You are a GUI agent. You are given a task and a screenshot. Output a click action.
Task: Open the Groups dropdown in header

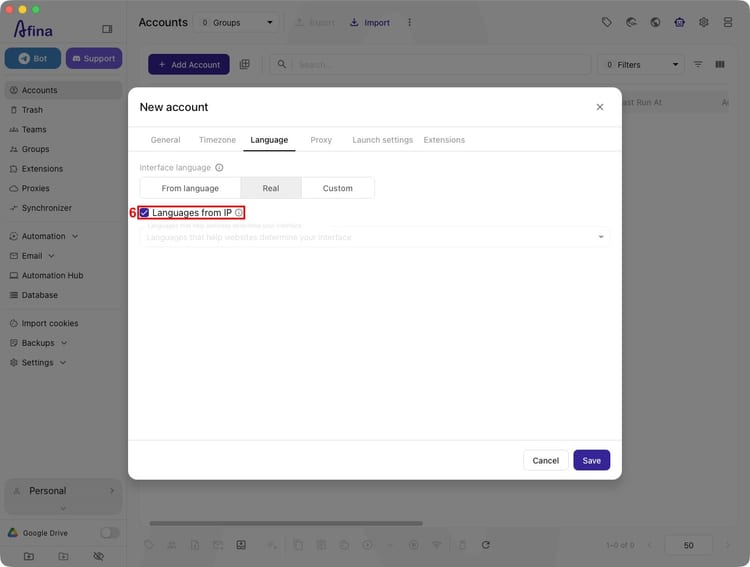(237, 22)
